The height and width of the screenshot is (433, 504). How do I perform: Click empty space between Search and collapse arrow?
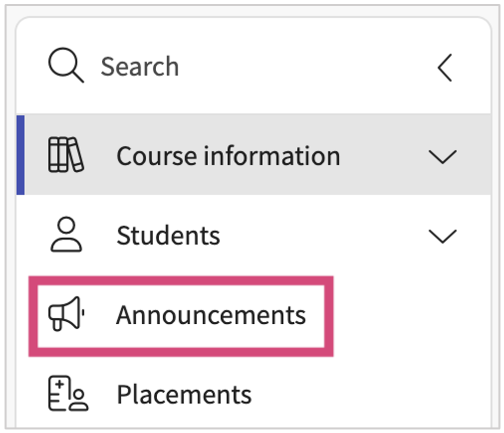pyautogui.click(x=305, y=66)
